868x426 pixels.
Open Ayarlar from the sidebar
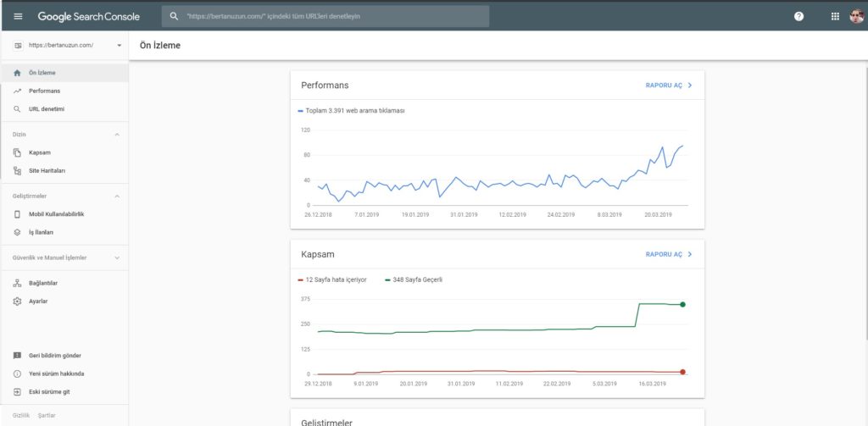64,302
